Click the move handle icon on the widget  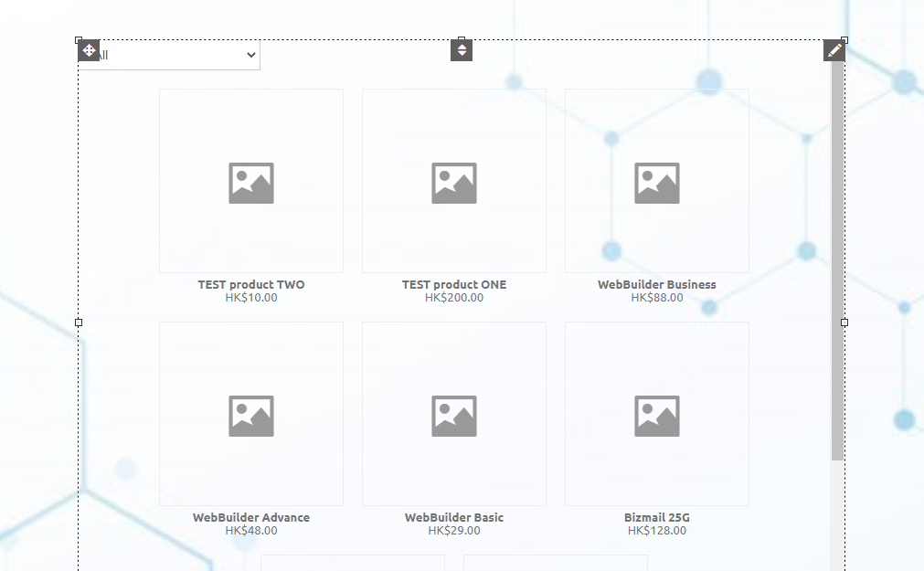[x=89, y=50]
